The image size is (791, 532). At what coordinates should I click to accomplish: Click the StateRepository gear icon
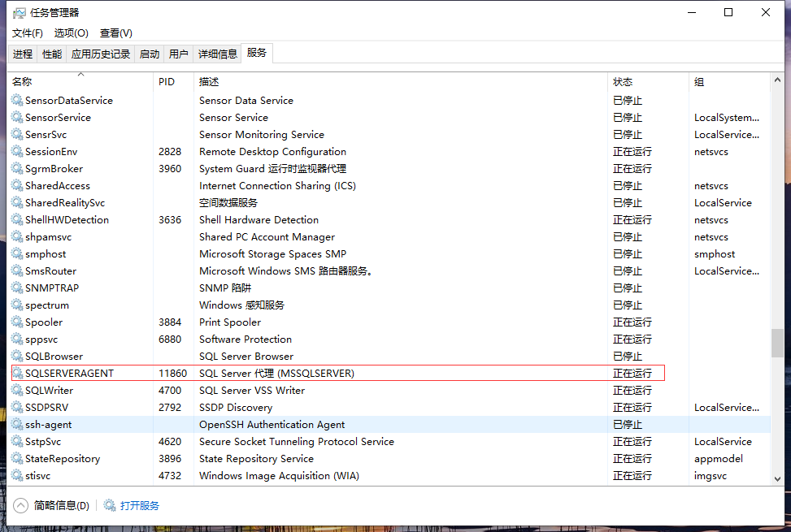tap(17, 459)
